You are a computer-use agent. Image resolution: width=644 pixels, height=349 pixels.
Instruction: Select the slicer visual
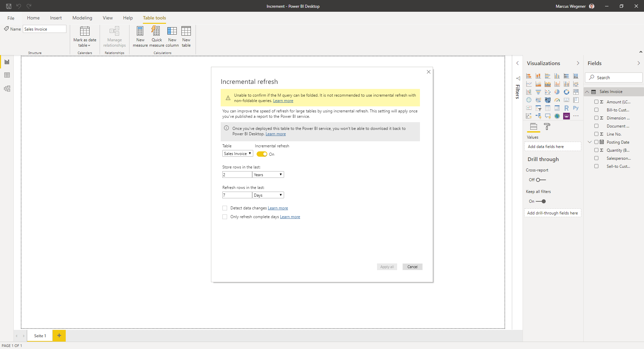[538, 108]
